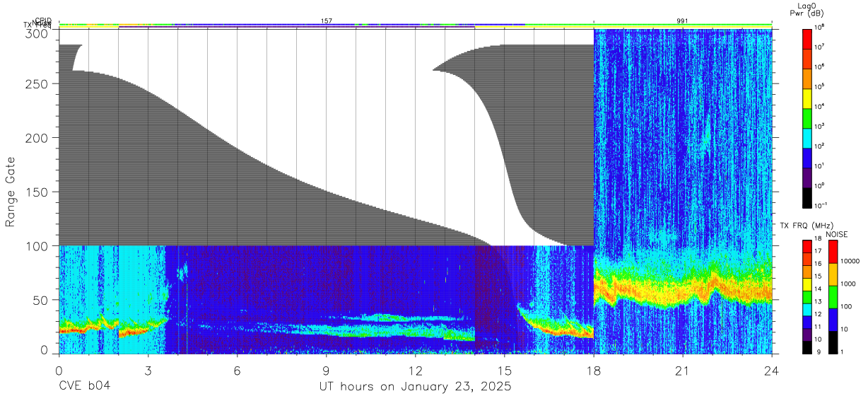
Task: Click the '6' UT hour tick label
Action: coord(237,371)
